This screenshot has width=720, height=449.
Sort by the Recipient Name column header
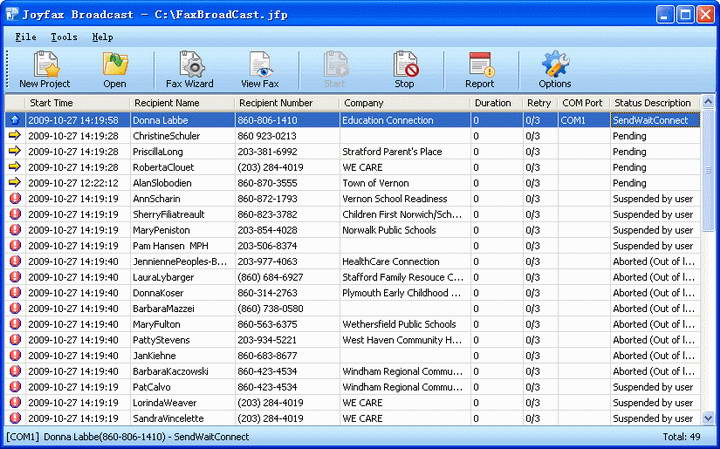click(181, 103)
